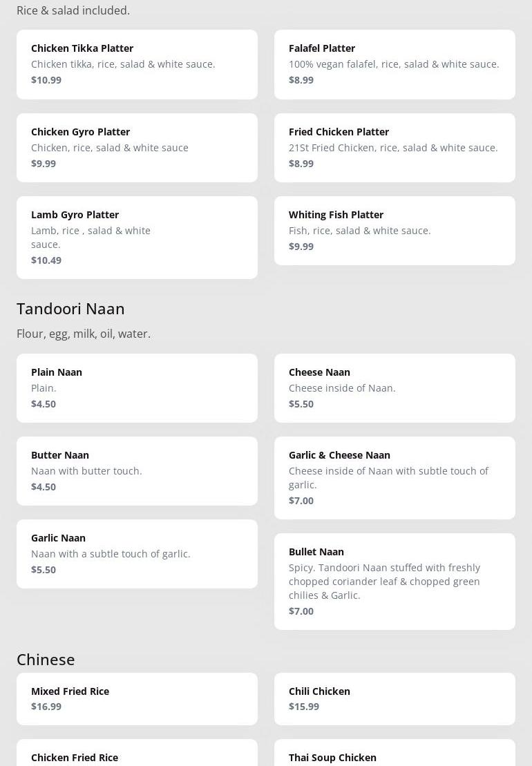Select Garlic & Cheese Naan
The image size is (532, 766).
tap(395, 477)
